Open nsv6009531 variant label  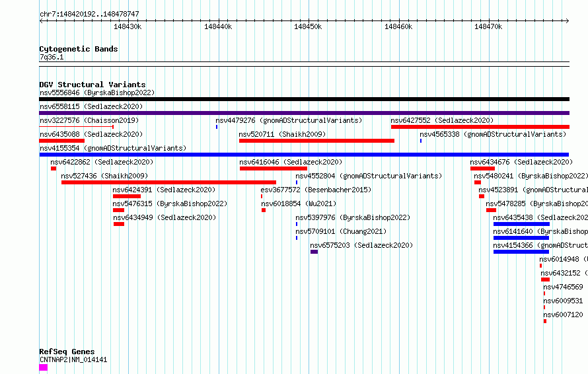564,301
